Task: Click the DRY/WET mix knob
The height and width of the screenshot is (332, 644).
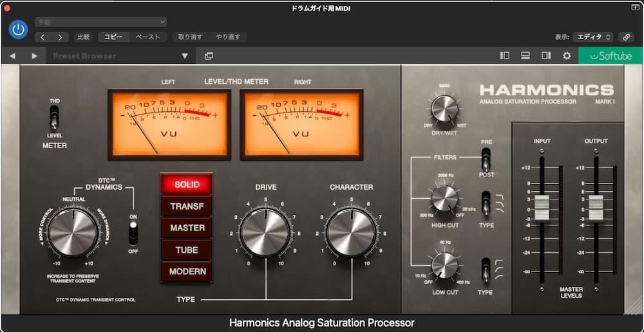Action: (445, 108)
